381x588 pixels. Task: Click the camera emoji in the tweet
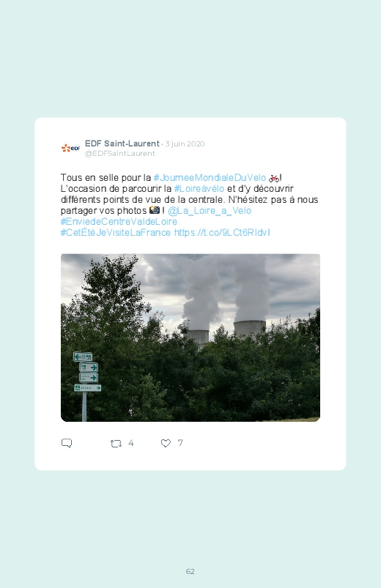[155, 210]
